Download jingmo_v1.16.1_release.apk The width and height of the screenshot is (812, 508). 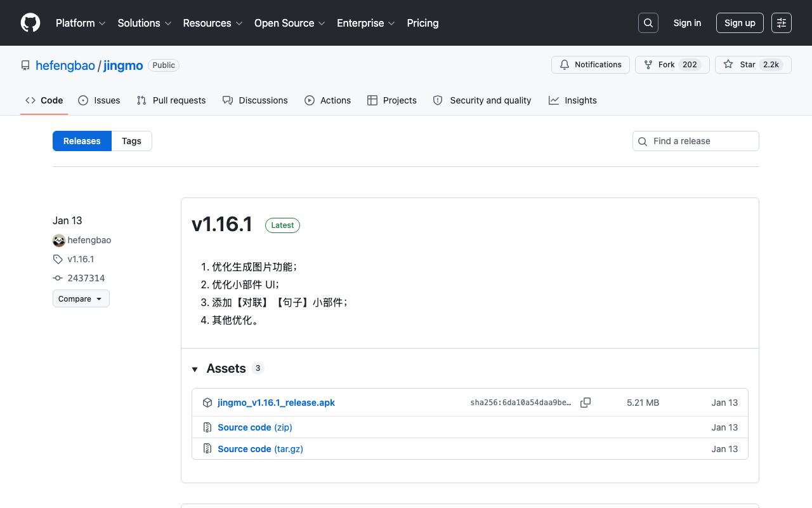point(276,403)
